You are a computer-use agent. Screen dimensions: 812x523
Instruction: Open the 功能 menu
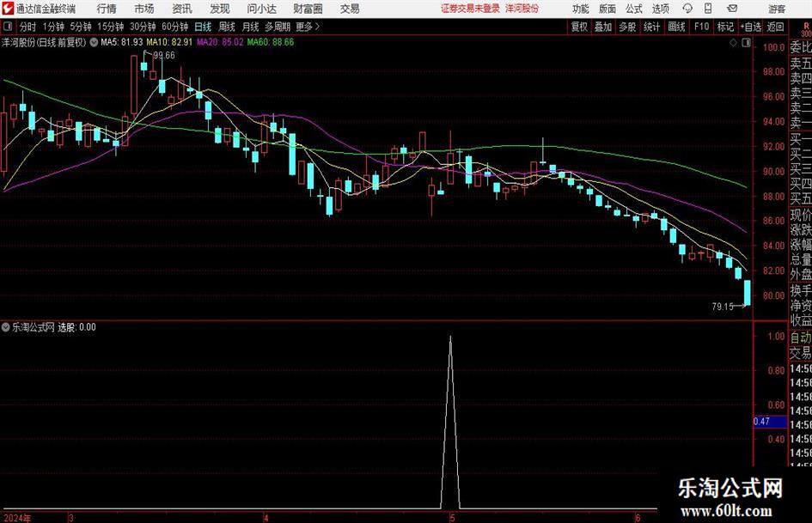pyautogui.click(x=581, y=9)
